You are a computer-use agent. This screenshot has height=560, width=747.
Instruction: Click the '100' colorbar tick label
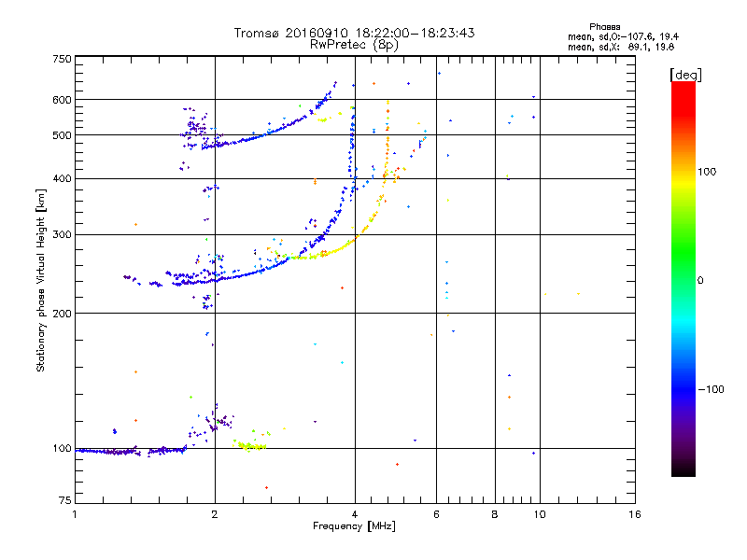pos(707,172)
